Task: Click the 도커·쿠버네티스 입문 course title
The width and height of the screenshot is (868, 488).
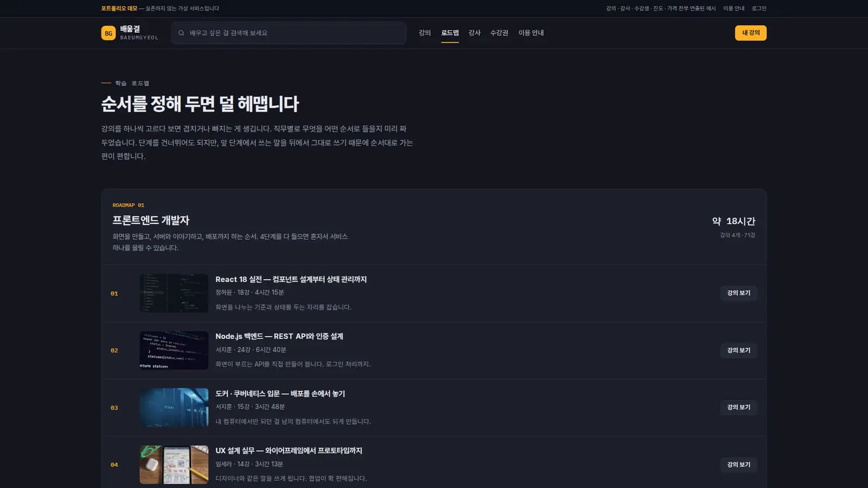Action: pyautogui.click(x=280, y=394)
